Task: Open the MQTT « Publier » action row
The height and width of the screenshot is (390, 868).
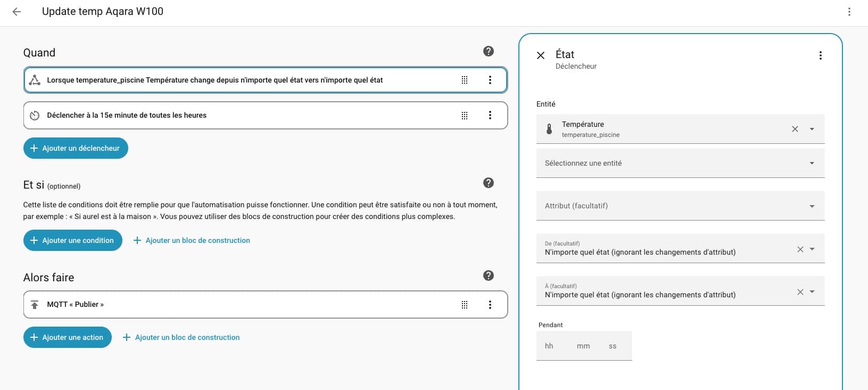Action: click(x=266, y=305)
